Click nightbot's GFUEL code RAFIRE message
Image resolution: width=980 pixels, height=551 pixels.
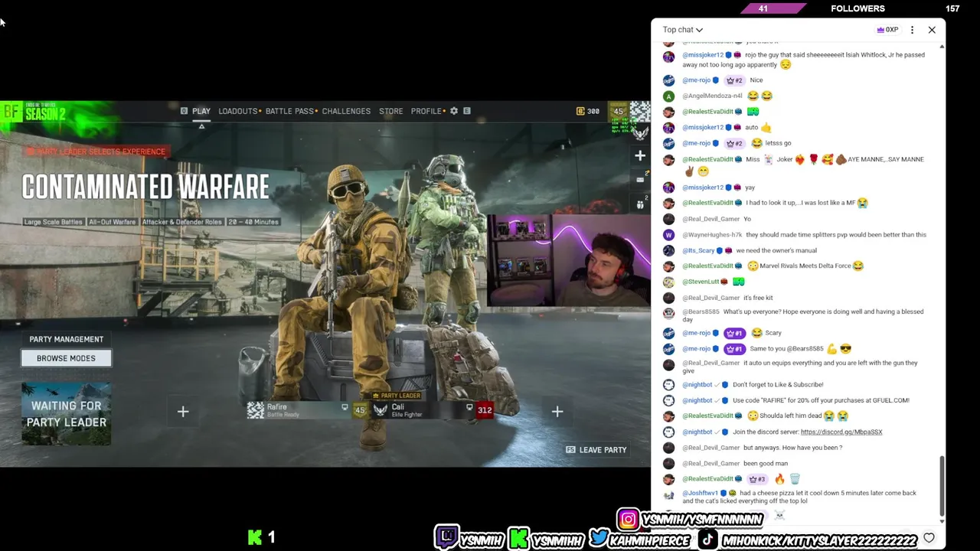pos(821,400)
